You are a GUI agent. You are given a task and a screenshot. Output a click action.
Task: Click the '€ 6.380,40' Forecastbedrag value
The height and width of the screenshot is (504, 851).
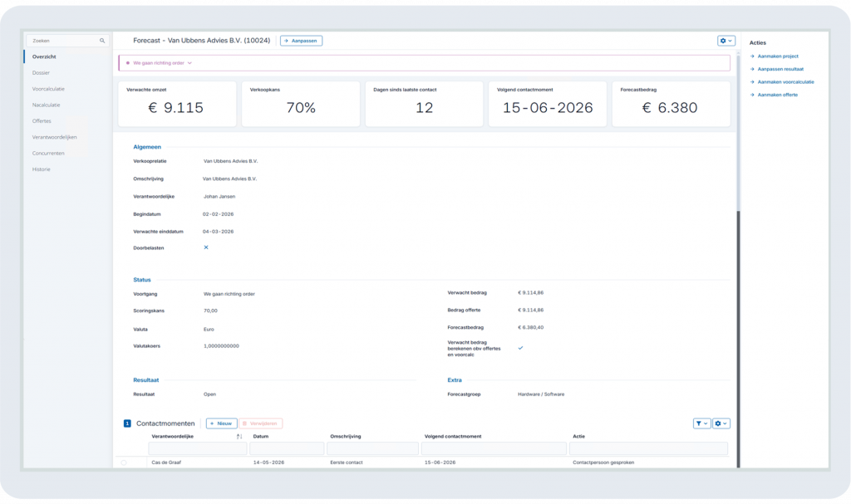[x=531, y=328]
